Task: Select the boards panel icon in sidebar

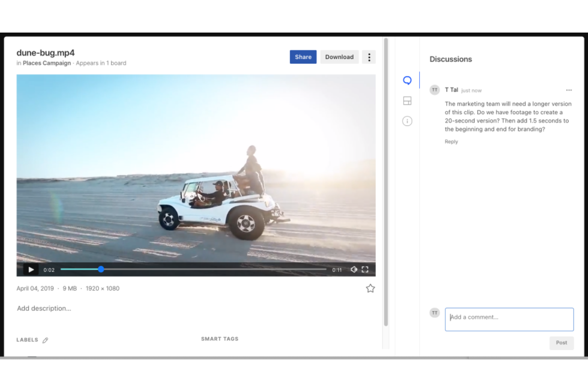Action: 407,100
